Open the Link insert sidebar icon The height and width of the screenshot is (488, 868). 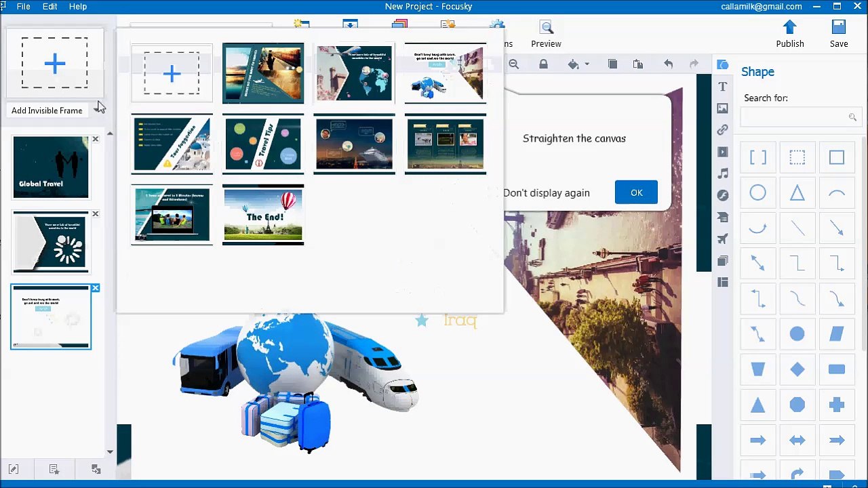(723, 130)
